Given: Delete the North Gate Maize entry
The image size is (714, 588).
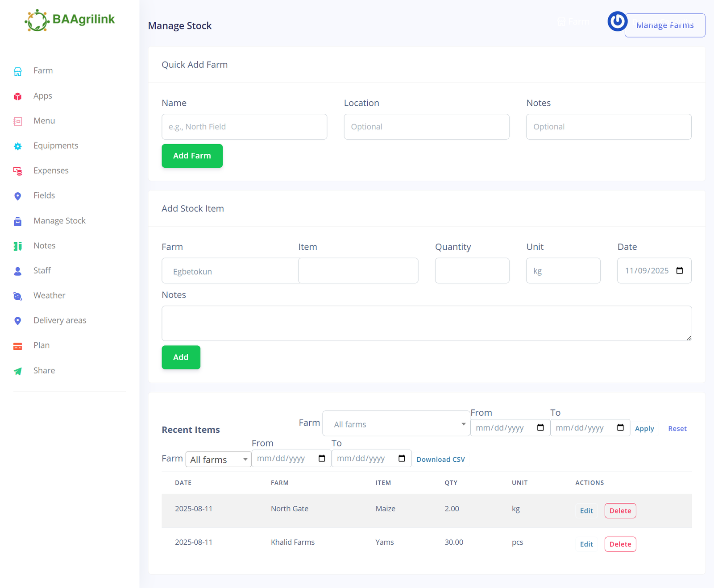Looking at the screenshot, I should (620, 511).
